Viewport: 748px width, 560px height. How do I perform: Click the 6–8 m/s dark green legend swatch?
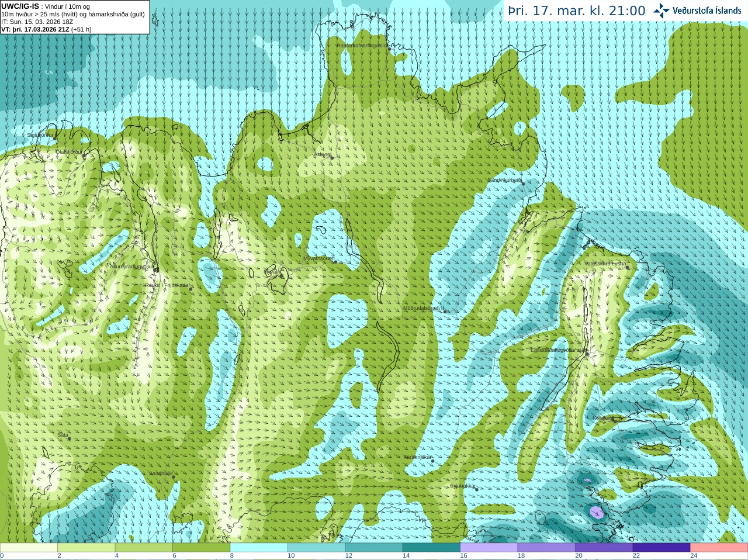(202, 548)
